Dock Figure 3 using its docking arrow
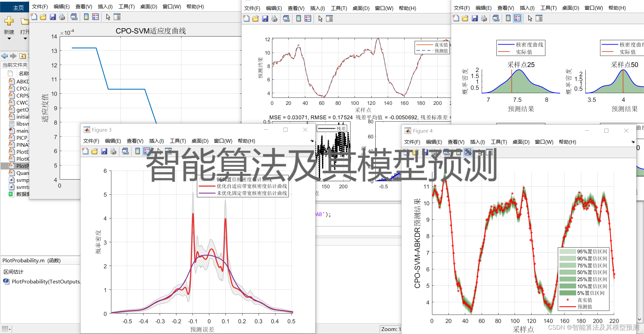 pyautogui.click(x=312, y=141)
